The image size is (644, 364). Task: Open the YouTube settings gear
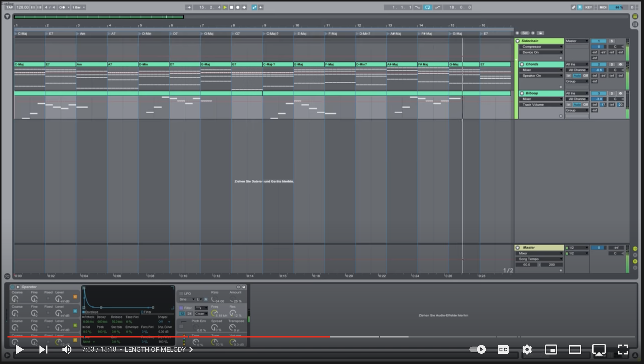pos(527,349)
